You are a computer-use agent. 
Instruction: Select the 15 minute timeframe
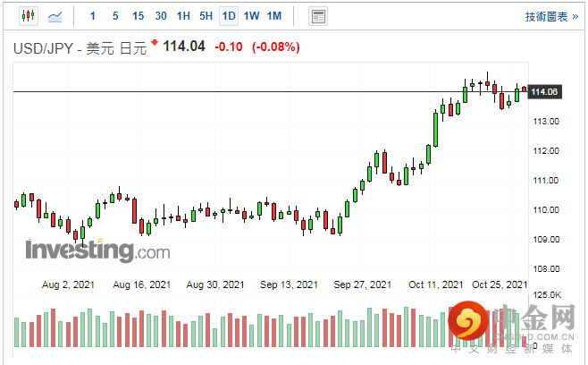138,16
